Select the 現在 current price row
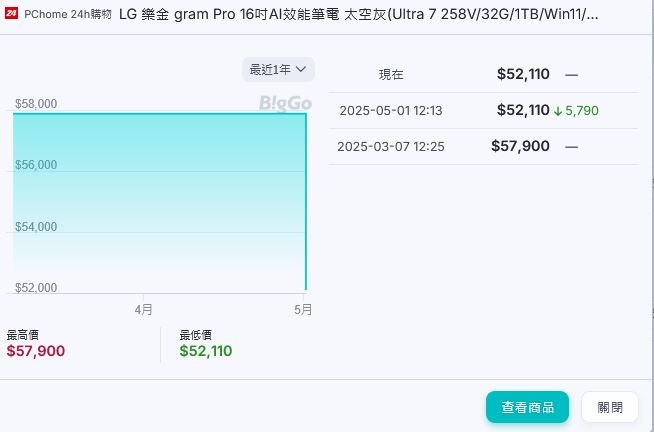 click(483, 75)
